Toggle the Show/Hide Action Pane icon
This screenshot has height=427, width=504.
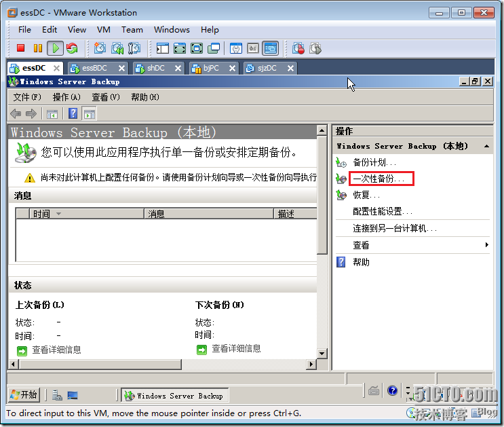pos(90,114)
